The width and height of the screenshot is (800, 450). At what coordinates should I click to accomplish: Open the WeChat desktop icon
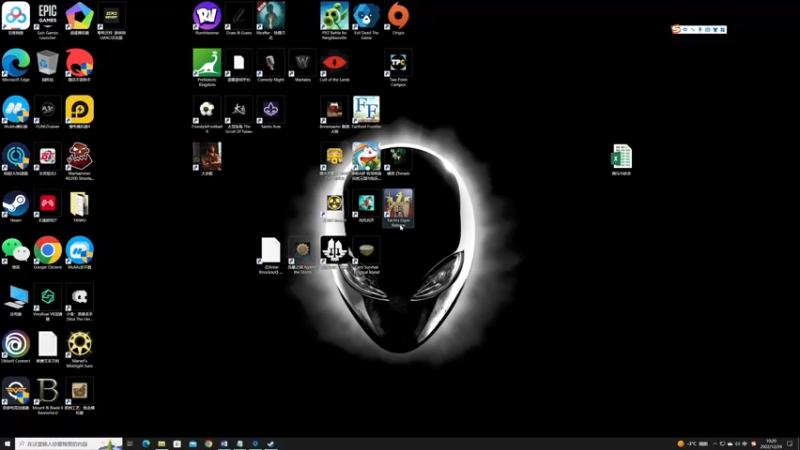(16, 253)
